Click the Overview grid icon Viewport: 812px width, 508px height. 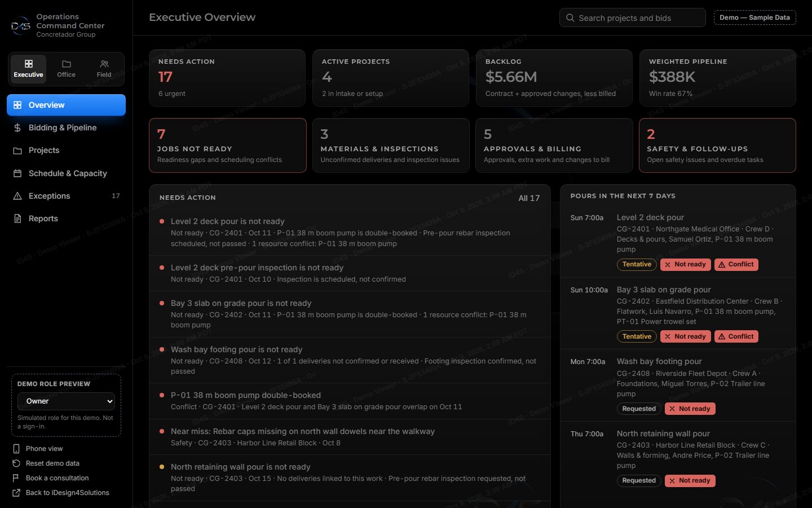coord(17,105)
